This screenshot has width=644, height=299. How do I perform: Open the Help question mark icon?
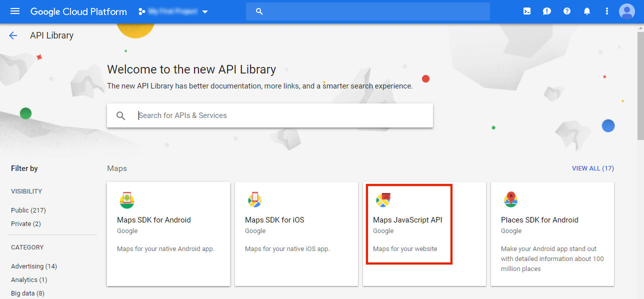click(567, 11)
